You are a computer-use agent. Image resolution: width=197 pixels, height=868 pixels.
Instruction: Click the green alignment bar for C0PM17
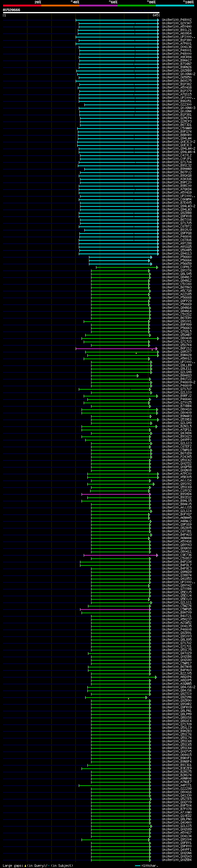coord(127,267)
